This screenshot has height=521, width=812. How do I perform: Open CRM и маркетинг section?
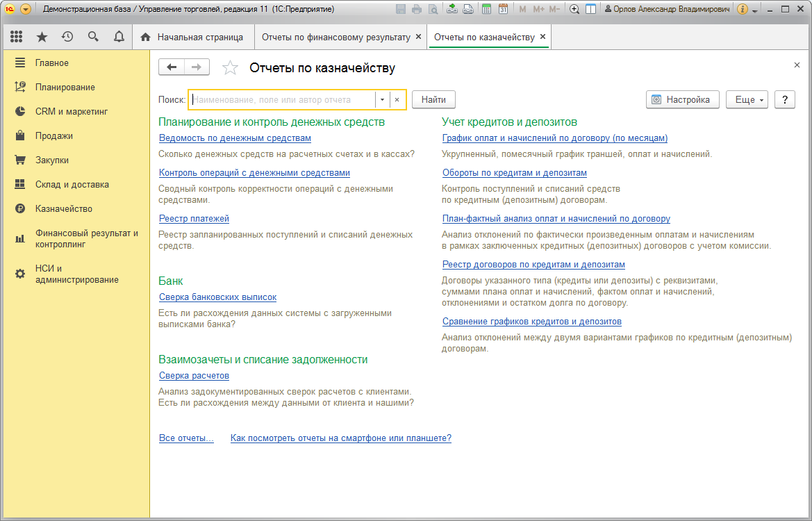point(72,111)
